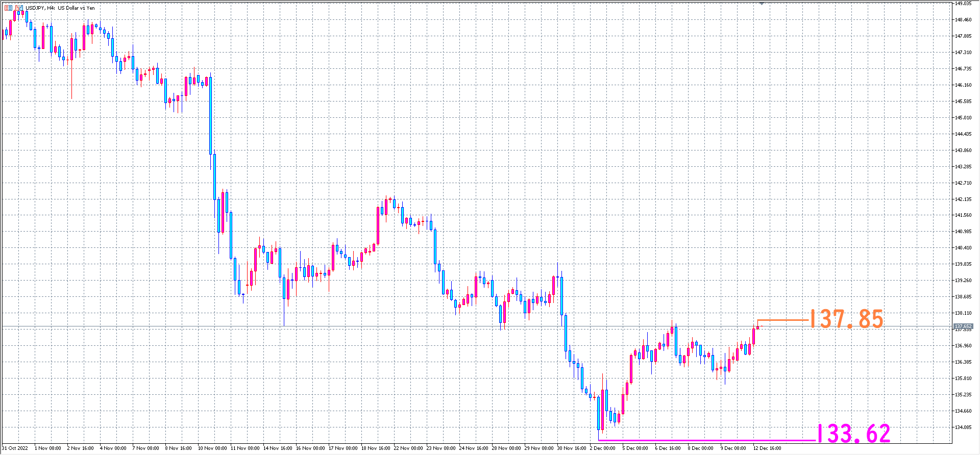Click the red-blue Depth of Market icon
Screen dimensions: 980x455
click(x=8, y=8)
